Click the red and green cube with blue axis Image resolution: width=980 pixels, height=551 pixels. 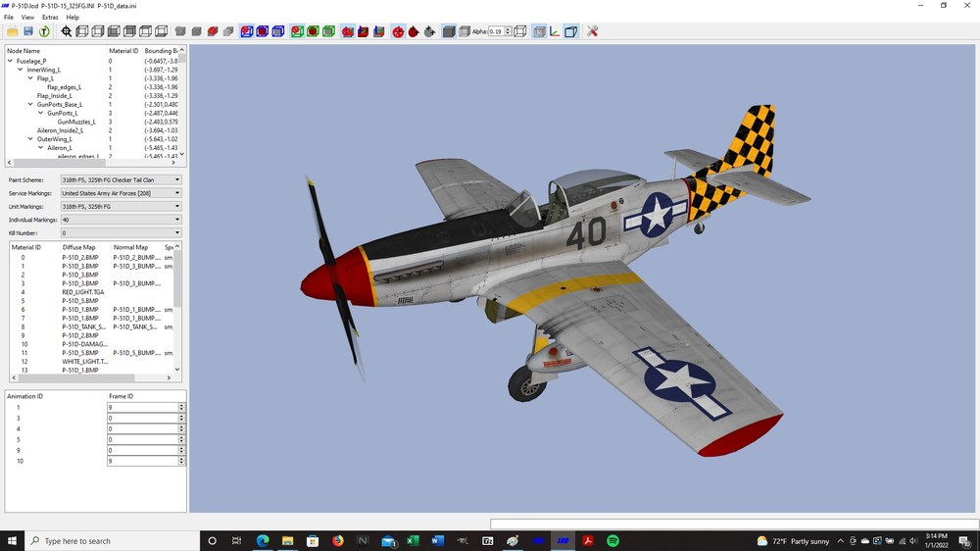click(x=364, y=31)
